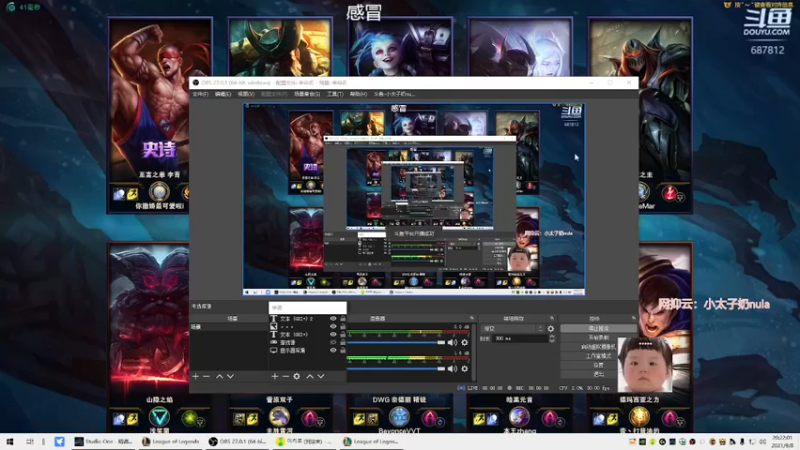Viewport: 800px width, 450px height.
Task: Open the Scene Collection menu in OBS
Action: point(307,94)
